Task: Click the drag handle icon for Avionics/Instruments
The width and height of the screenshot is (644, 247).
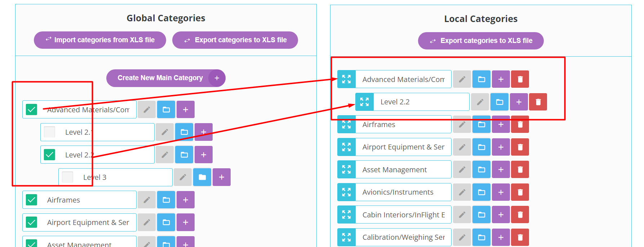Action: [x=346, y=192]
